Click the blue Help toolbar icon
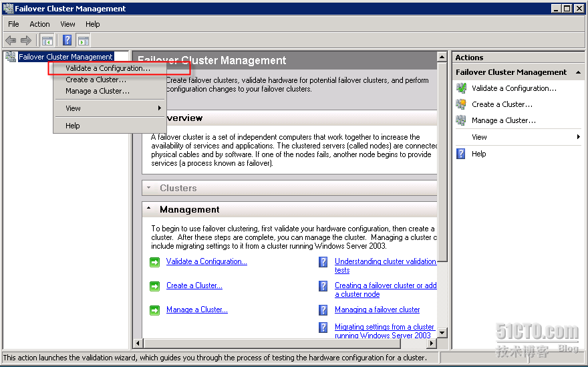The width and height of the screenshot is (588, 367). [x=67, y=40]
